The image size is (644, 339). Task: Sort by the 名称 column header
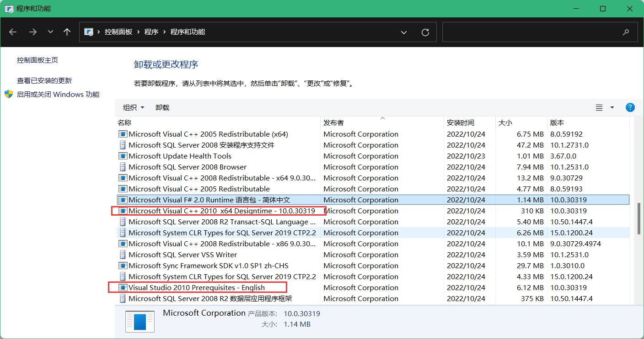(218, 122)
